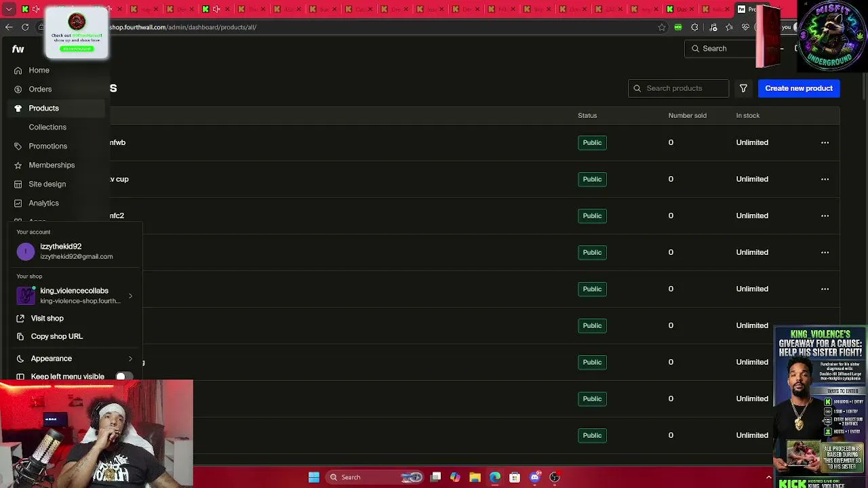This screenshot has height=488, width=868.
Task: Open Collections in the sidebar
Action: click(47, 127)
